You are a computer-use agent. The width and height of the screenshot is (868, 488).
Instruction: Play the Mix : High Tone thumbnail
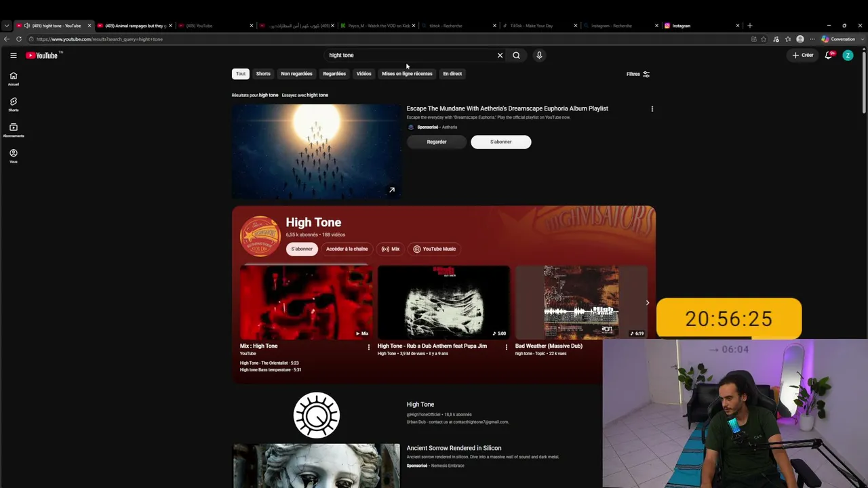[306, 302]
